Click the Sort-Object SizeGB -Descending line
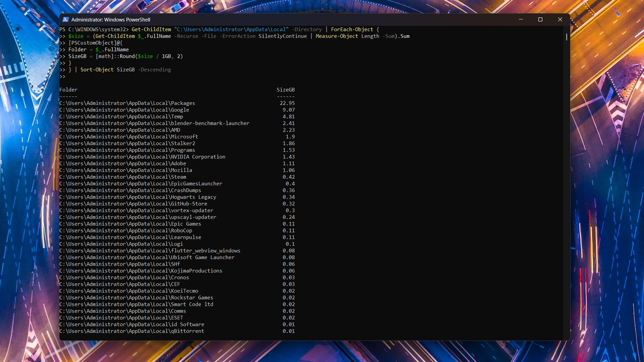Image resolution: width=644 pixels, height=362 pixels. (126, 70)
